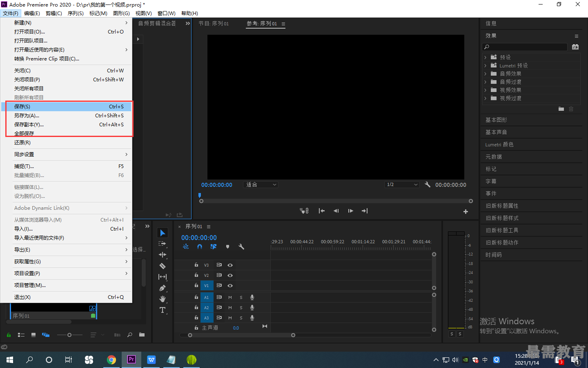This screenshot has height=368, width=588.
Task: Expand the 视频效果 folder
Action: click(x=486, y=90)
